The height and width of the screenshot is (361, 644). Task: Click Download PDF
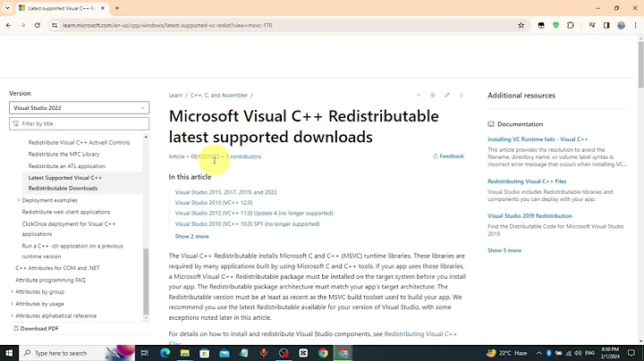pyautogui.click(x=36, y=329)
